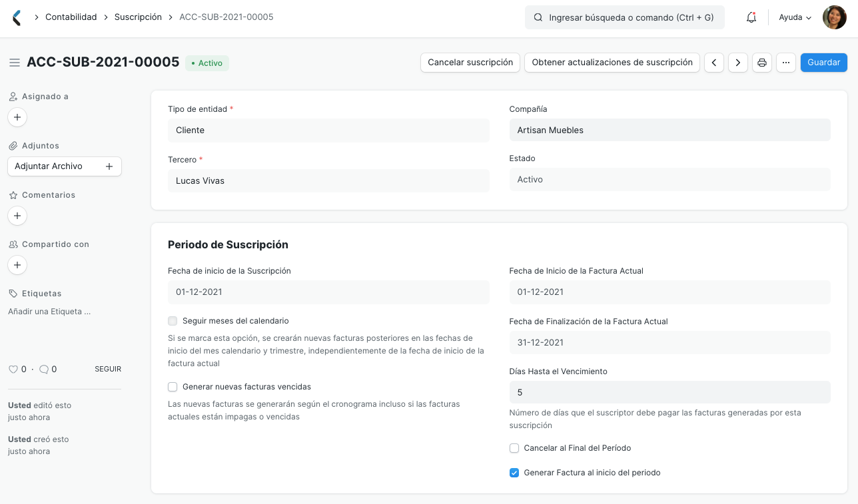
Task: Click the Compartido con people icon
Action: [13, 244]
